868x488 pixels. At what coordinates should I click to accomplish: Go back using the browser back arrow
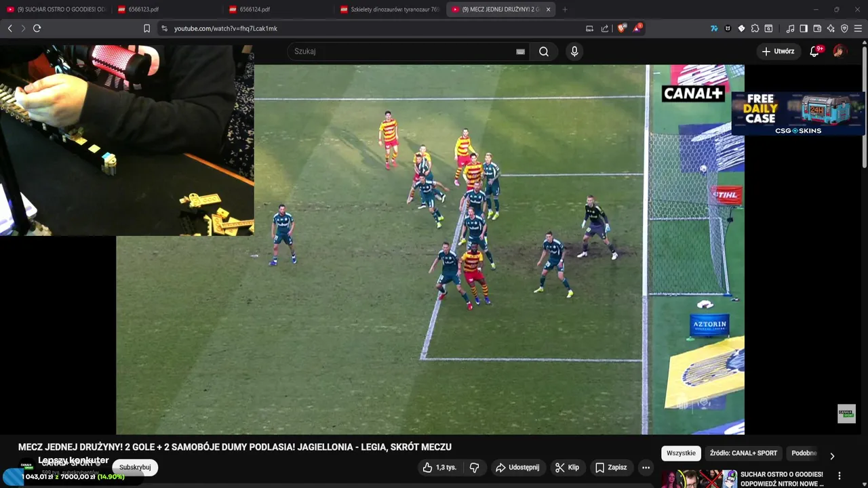(9, 28)
